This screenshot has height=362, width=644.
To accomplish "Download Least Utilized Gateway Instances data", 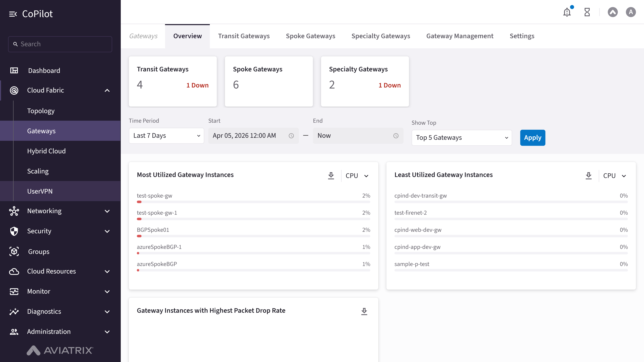I will coord(589,176).
